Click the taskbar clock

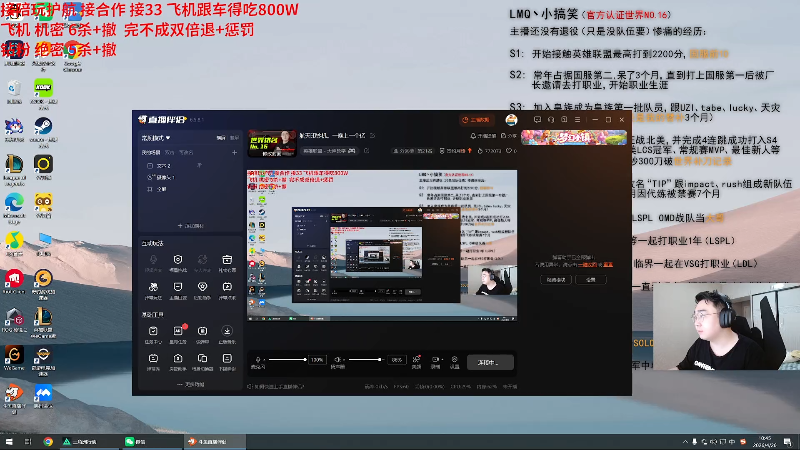pos(765,442)
